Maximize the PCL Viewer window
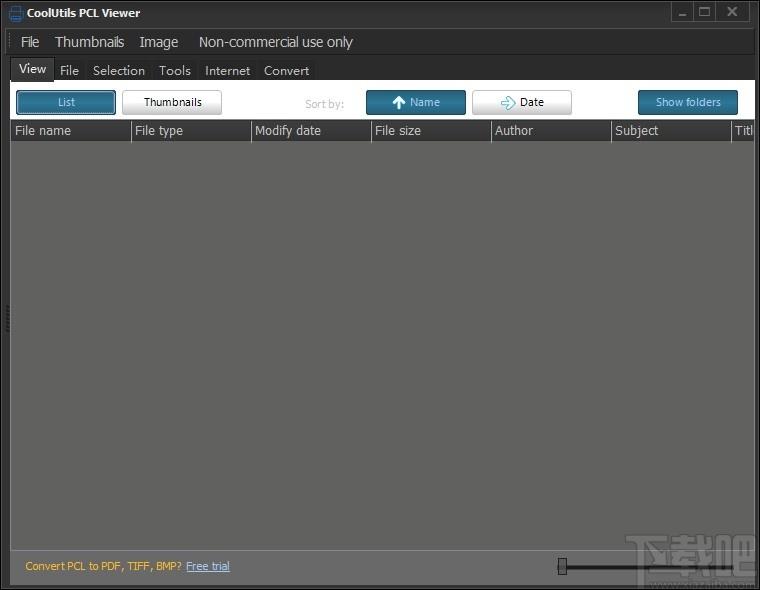This screenshot has height=590, width=760. click(x=705, y=12)
